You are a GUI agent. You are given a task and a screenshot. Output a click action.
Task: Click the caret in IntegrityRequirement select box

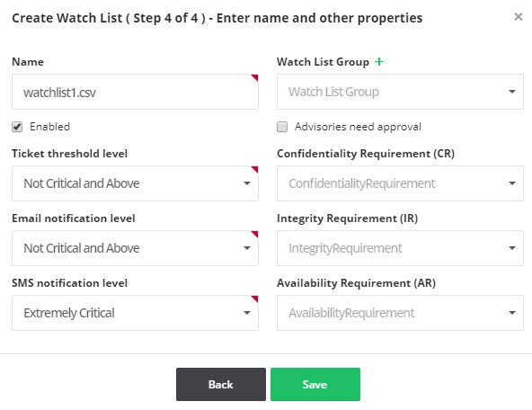[x=512, y=248]
